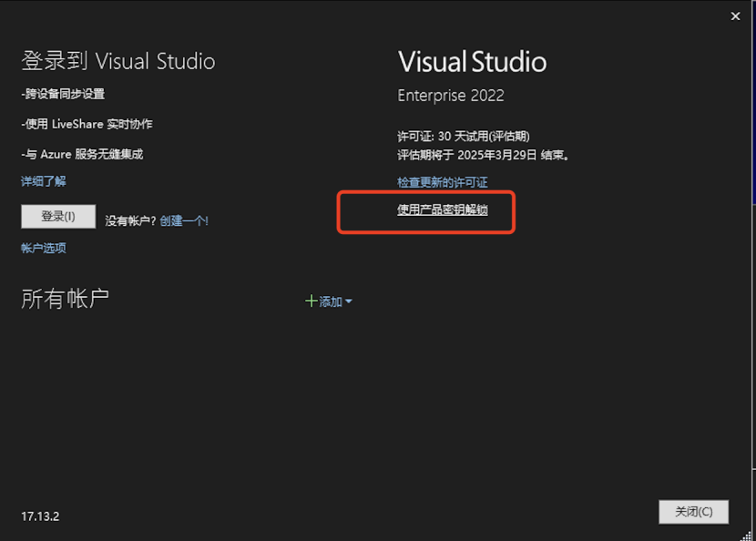Viewport: 756px width, 541px height.
Task: Close the dialog with the X icon
Action: [x=735, y=15]
